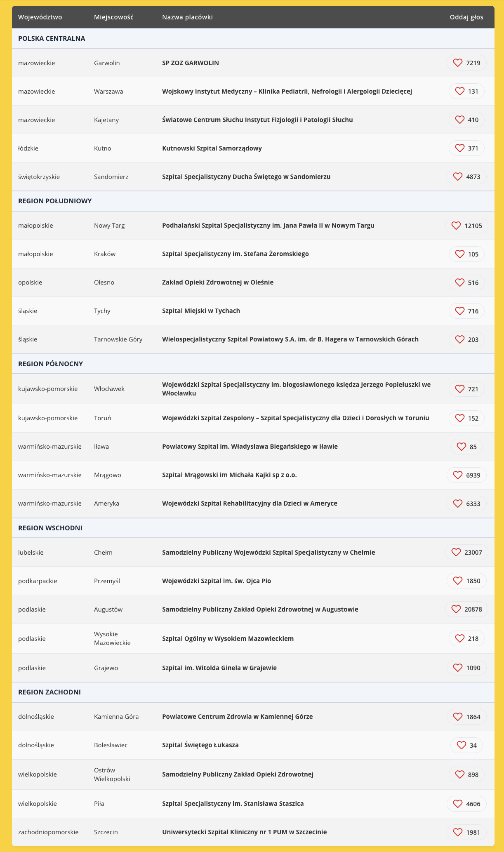504x852 pixels.
Task: Click heart for Mrągowo hospital
Action: [x=457, y=475]
